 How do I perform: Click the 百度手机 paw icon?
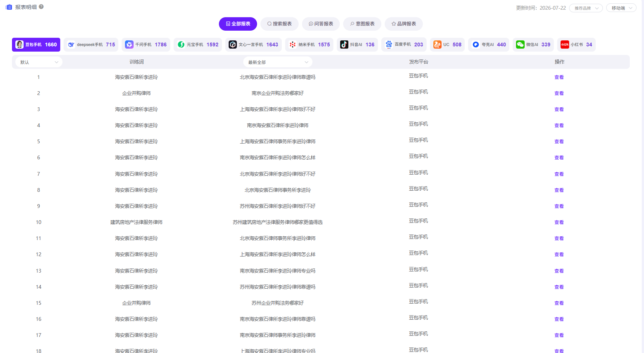click(x=389, y=44)
